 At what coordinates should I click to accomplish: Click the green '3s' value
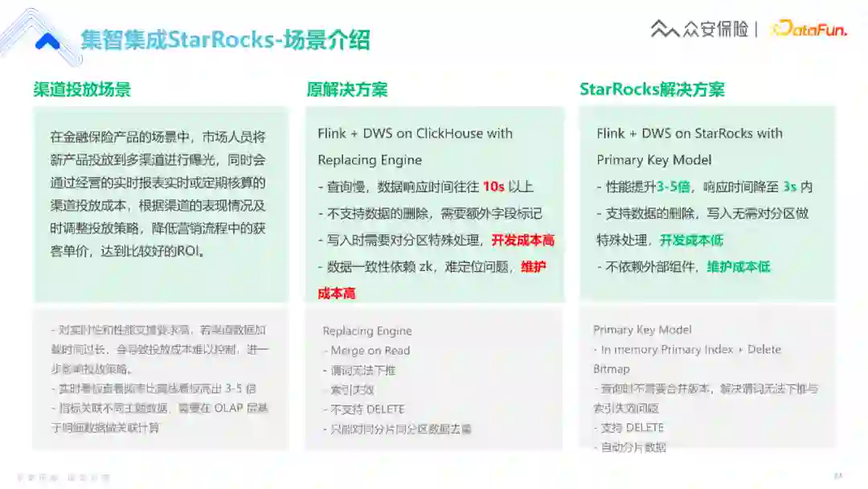[789, 187]
